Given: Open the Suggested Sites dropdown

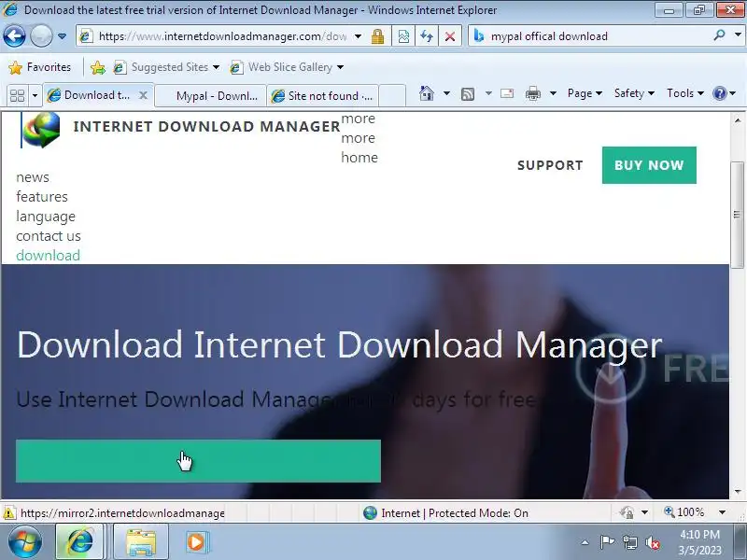Looking at the screenshot, I should tap(166, 67).
